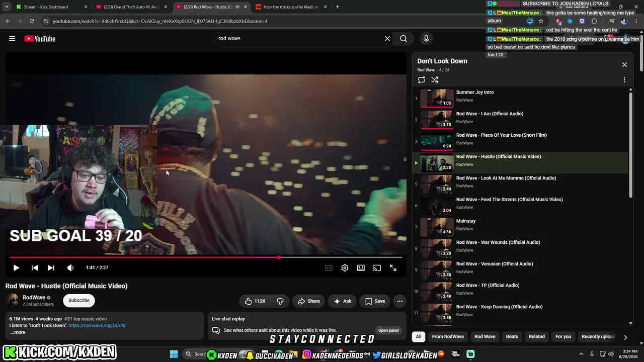644x362 pixels.
Task: Open a new browser tab
Action: click(337, 7)
